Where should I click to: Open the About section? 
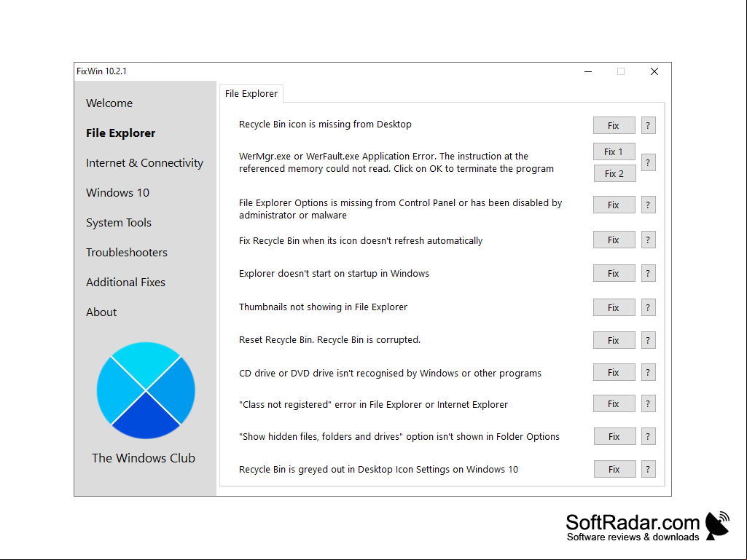tap(101, 312)
